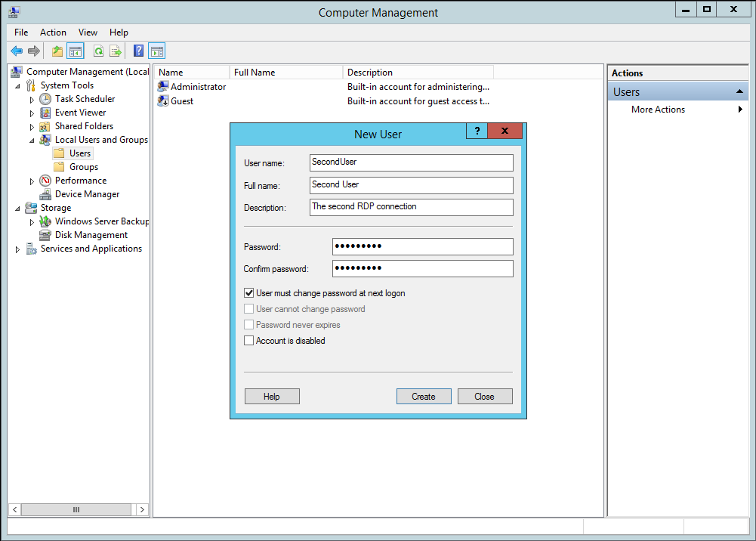Click the Groups folder icon
Screen dimensions: 756x541
pos(59,167)
